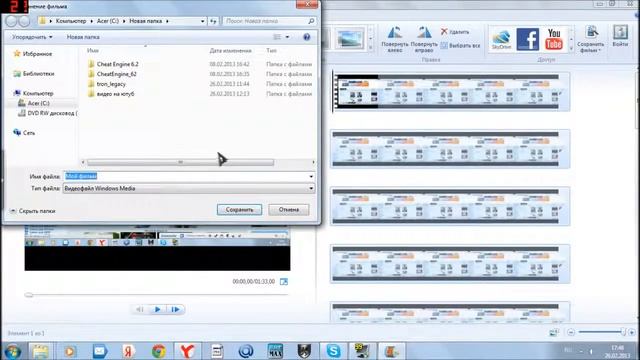Open the Organize (Упорядочить) menu
The height and width of the screenshot is (360, 640).
pos(32,37)
